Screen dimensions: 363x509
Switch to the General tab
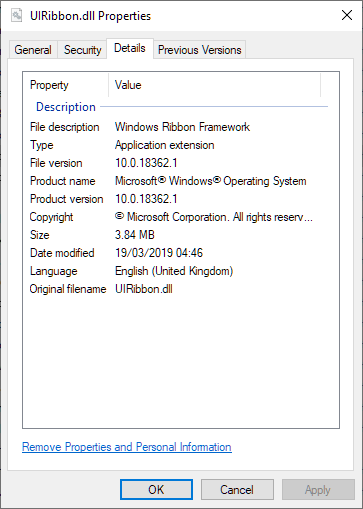click(33, 50)
